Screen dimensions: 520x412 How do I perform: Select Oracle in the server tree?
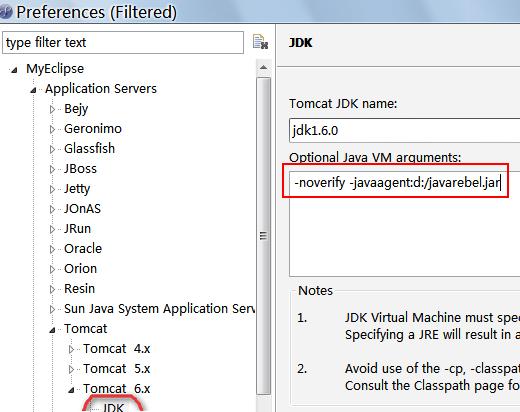coord(83,249)
